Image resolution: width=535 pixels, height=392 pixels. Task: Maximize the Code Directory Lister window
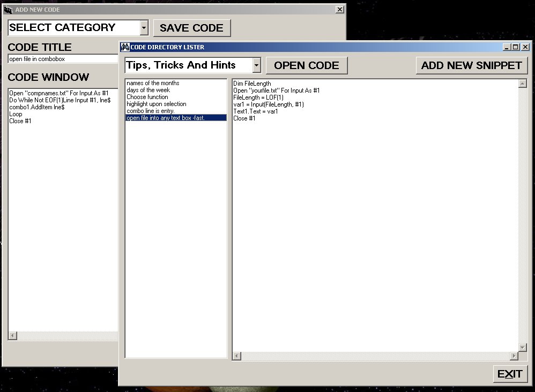tap(516, 47)
